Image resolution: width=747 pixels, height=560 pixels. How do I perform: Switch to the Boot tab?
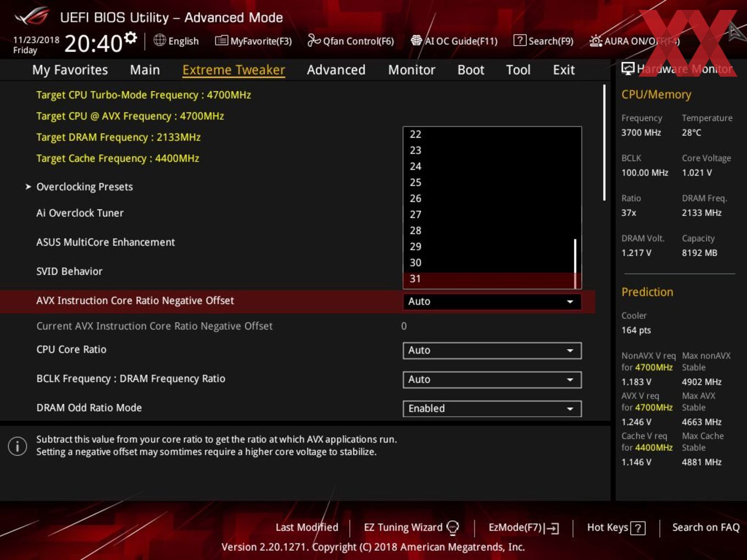(x=471, y=70)
